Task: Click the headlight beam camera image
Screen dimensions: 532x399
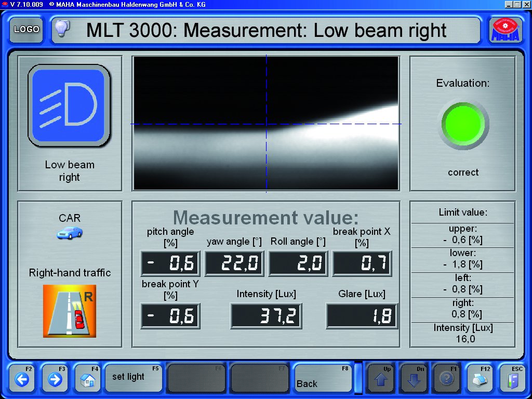Action: pos(267,123)
